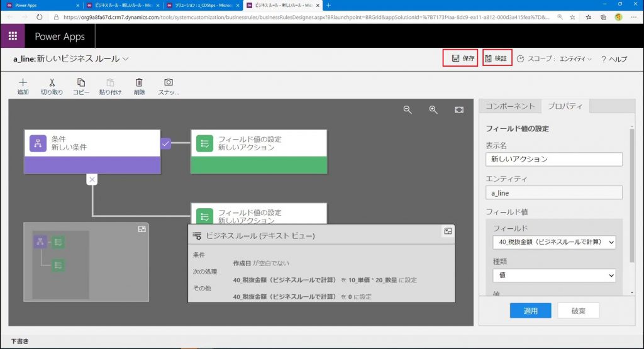Image resolution: width=644 pixels, height=349 pixels.
Task: Switch to the コンポーネント tab
Action: pos(510,106)
